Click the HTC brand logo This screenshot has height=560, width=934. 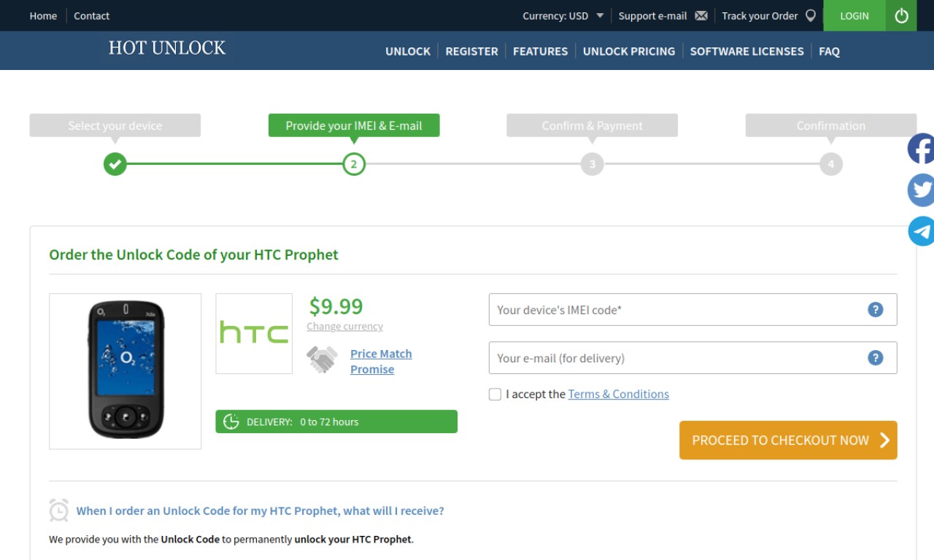coord(254,333)
